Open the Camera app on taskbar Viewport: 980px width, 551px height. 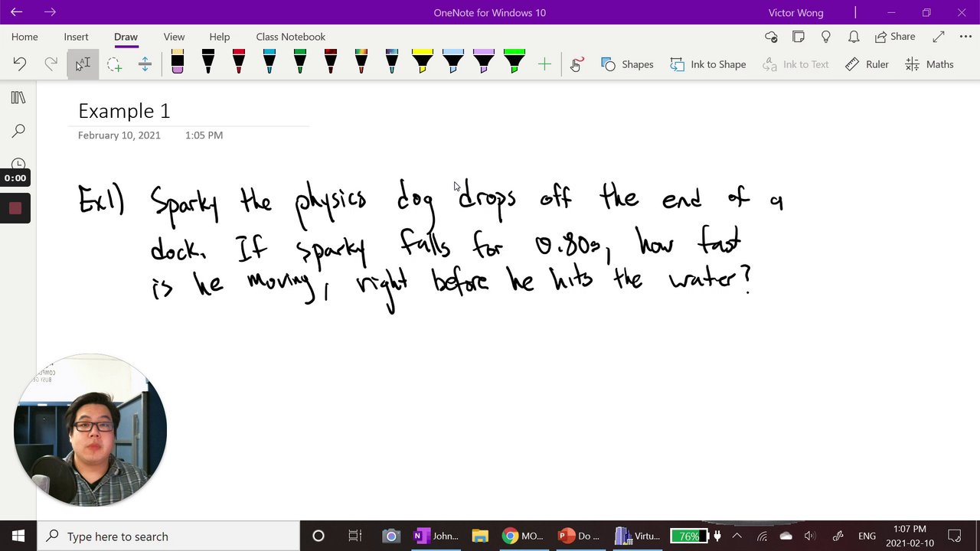tap(391, 536)
